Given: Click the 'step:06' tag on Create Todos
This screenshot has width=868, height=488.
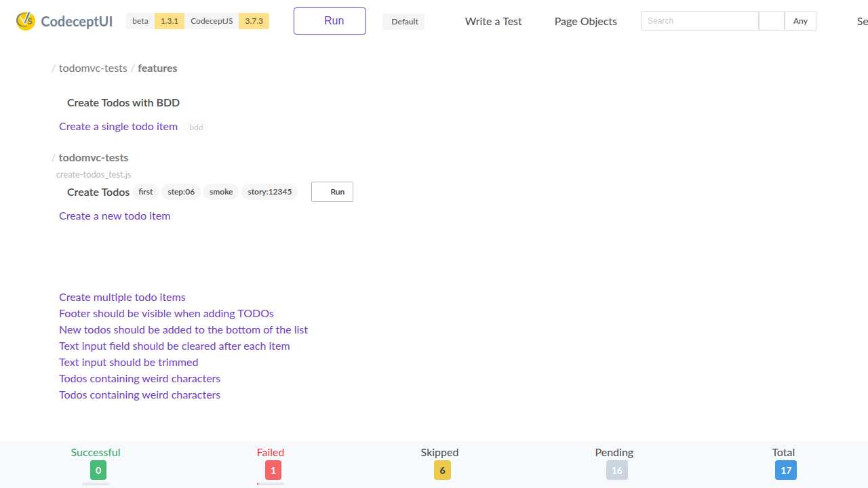Looking at the screenshot, I should click(x=180, y=192).
